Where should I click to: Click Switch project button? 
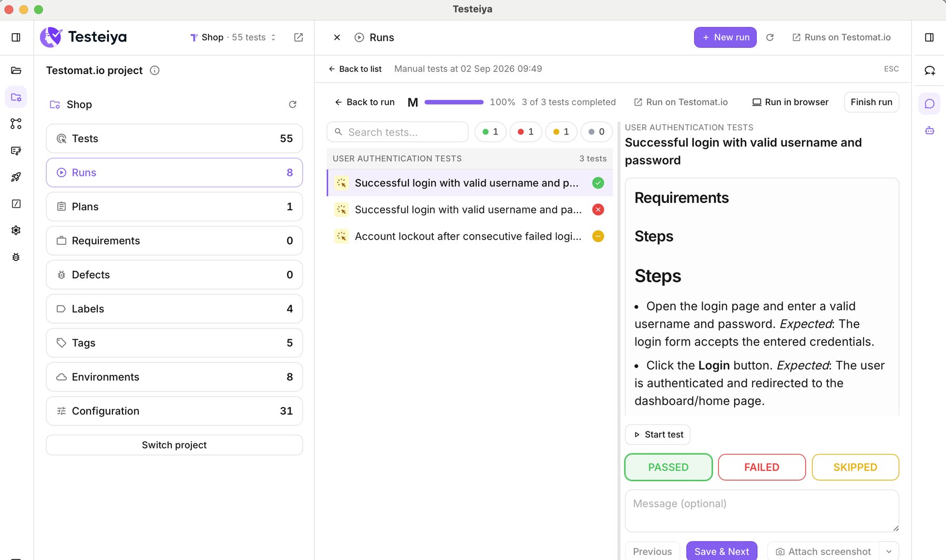coord(174,445)
